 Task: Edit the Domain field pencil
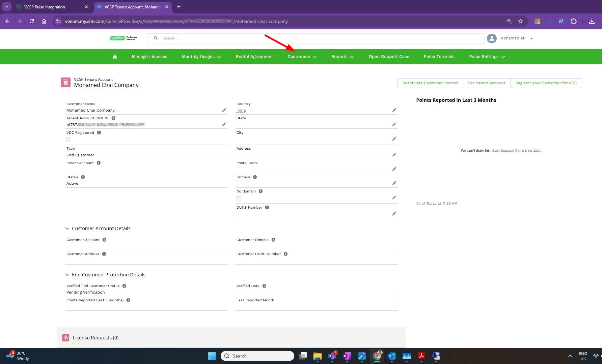(x=394, y=183)
